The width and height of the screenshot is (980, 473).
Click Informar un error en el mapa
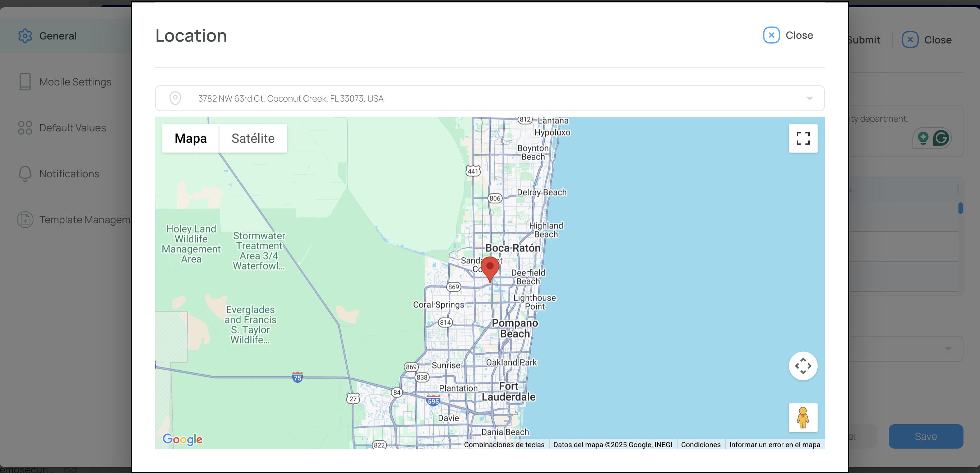click(775, 445)
